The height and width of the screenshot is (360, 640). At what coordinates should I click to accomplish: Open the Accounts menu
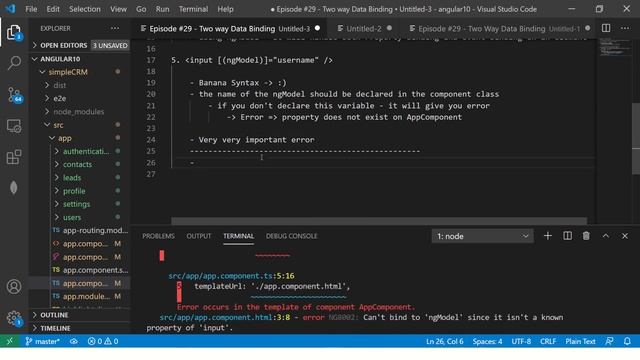point(14,287)
